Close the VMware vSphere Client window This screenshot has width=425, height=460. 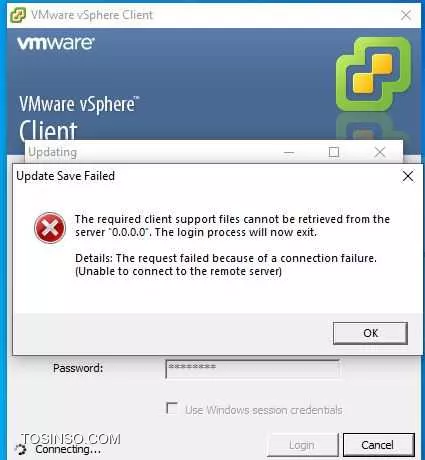406,15
